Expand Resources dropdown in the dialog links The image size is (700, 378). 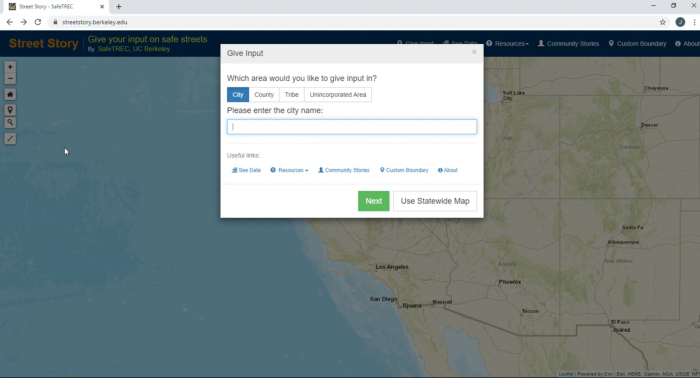pyautogui.click(x=289, y=170)
